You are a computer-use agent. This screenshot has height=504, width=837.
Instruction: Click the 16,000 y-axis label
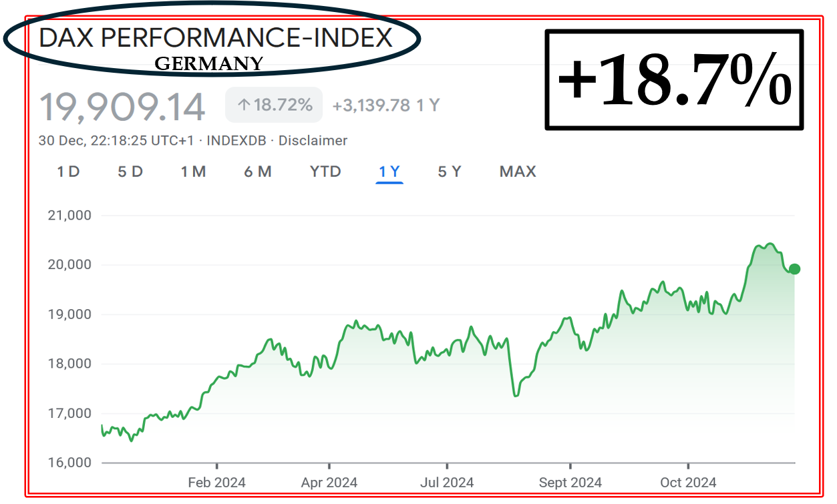point(70,463)
